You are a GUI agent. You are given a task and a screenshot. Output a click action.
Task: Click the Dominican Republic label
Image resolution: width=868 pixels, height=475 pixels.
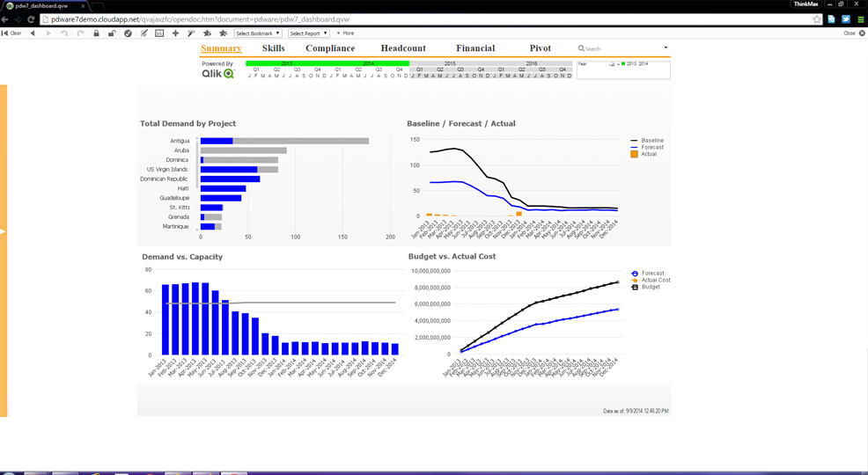[x=164, y=179]
